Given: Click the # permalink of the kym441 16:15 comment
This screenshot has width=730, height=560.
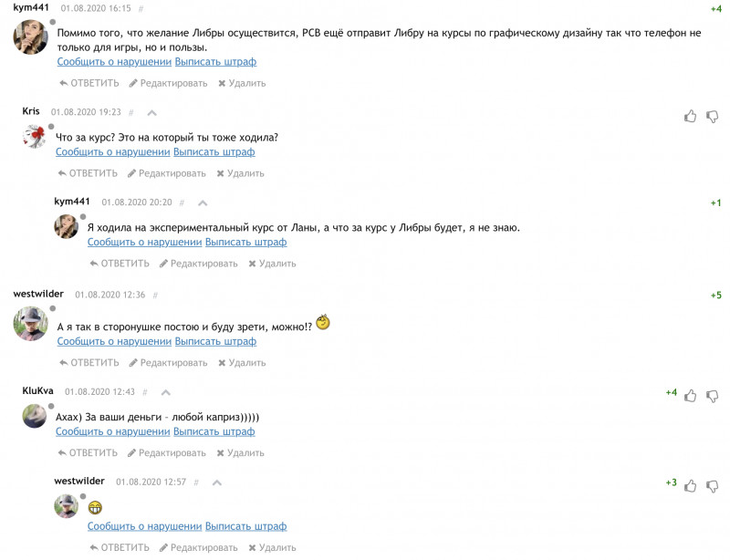Looking at the screenshot, I should [x=141, y=9].
